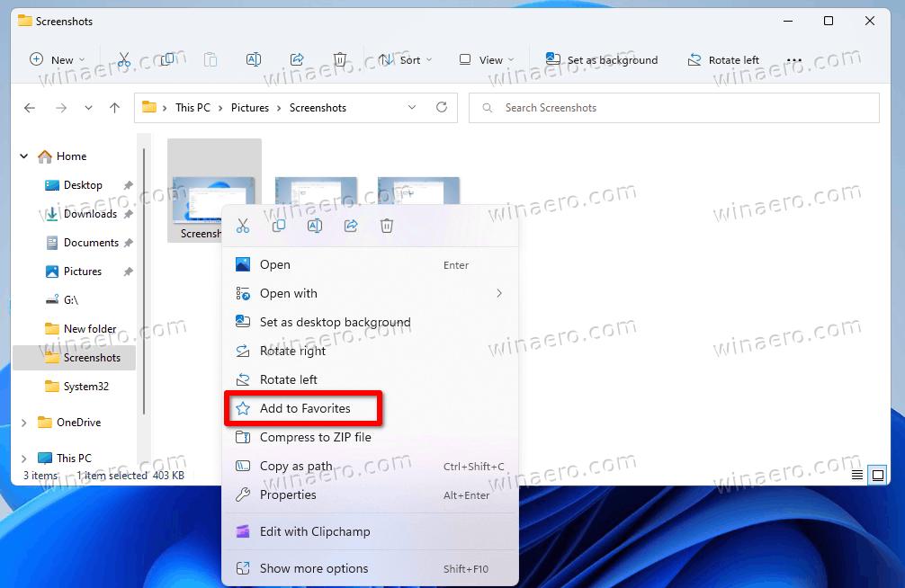The width and height of the screenshot is (905, 588).
Task: Click the Cut icon in context menu
Action: coord(242,226)
